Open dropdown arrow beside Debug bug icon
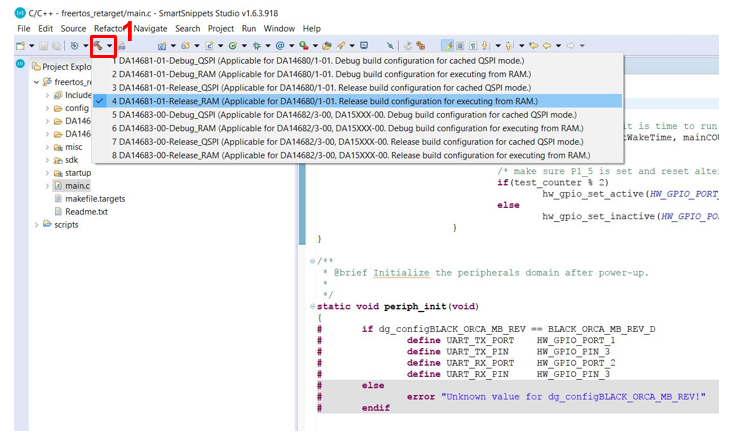738x441 pixels. (268, 46)
